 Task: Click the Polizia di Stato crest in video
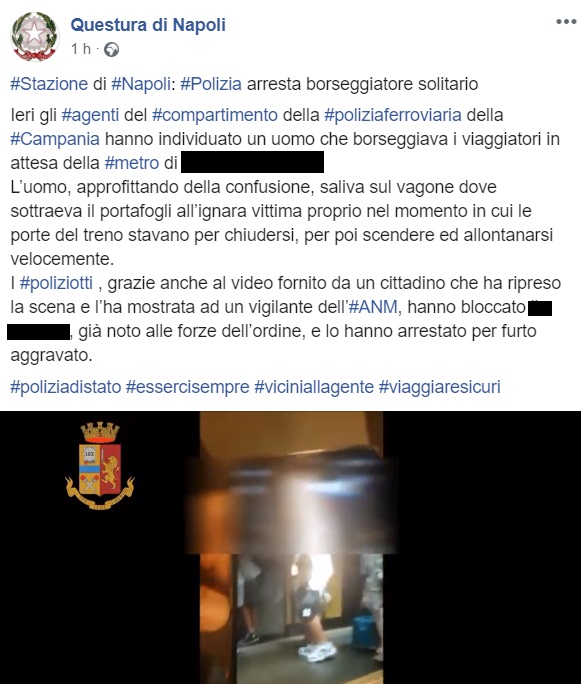pyautogui.click(x=100, y=465)
